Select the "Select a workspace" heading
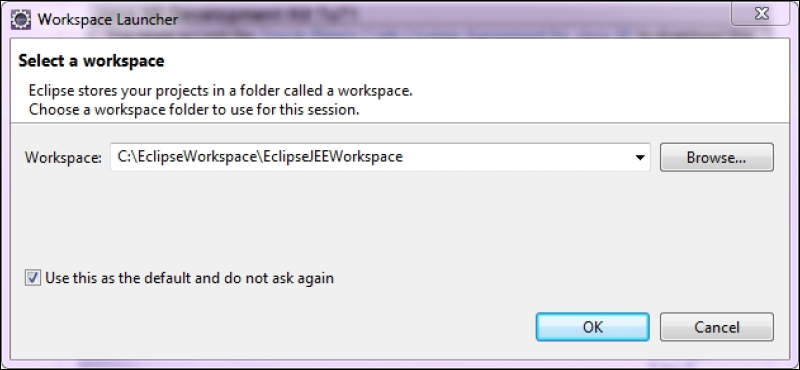The width and height of the screenshot is (800, 370). (x=91, y=61)
